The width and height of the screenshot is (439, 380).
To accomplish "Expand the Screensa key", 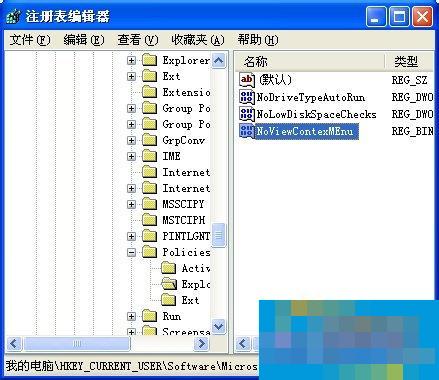I will 131,332.
